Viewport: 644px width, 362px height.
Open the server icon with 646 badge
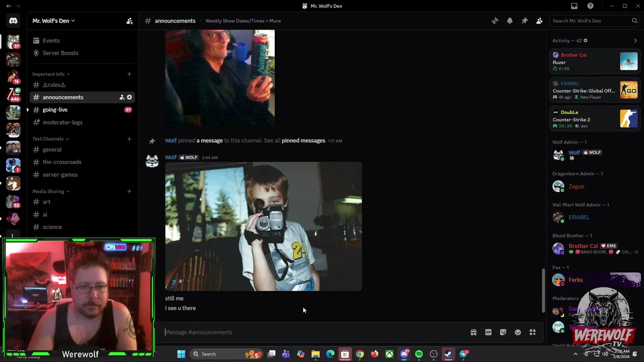coord(14,94)
